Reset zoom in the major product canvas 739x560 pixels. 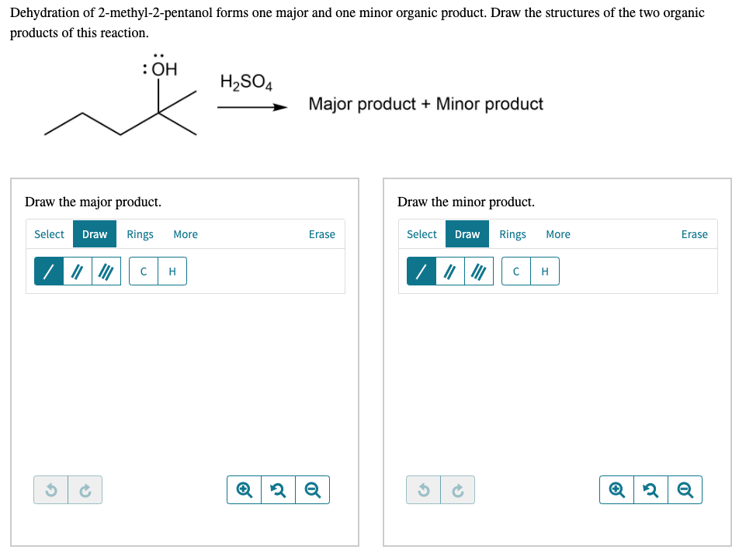pyautogui.click(x=278, y=490)
